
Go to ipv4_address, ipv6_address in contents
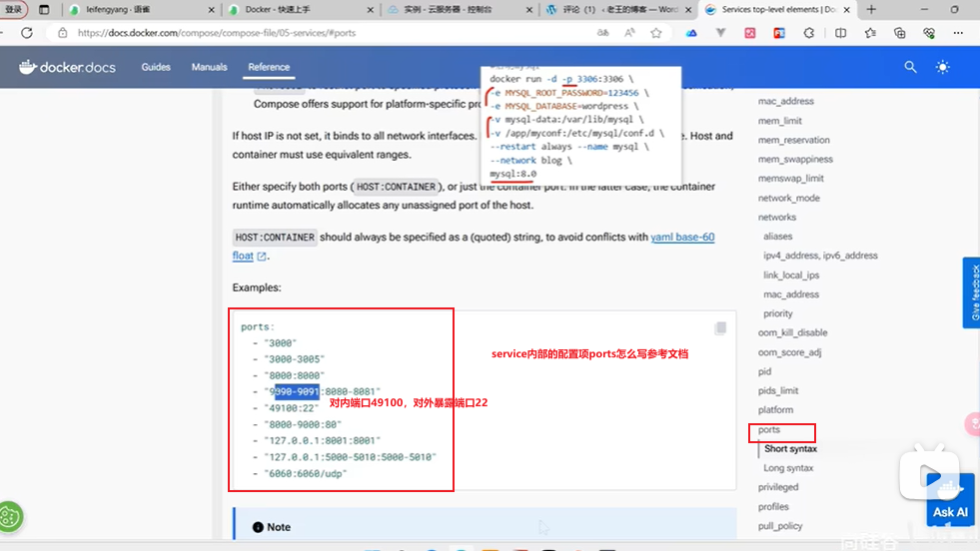[x=820, y=256]
